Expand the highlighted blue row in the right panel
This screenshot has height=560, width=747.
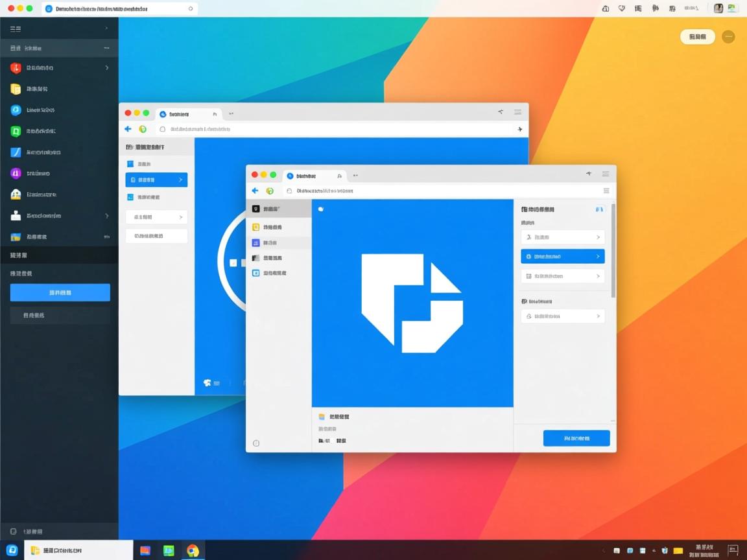point(597,257)
